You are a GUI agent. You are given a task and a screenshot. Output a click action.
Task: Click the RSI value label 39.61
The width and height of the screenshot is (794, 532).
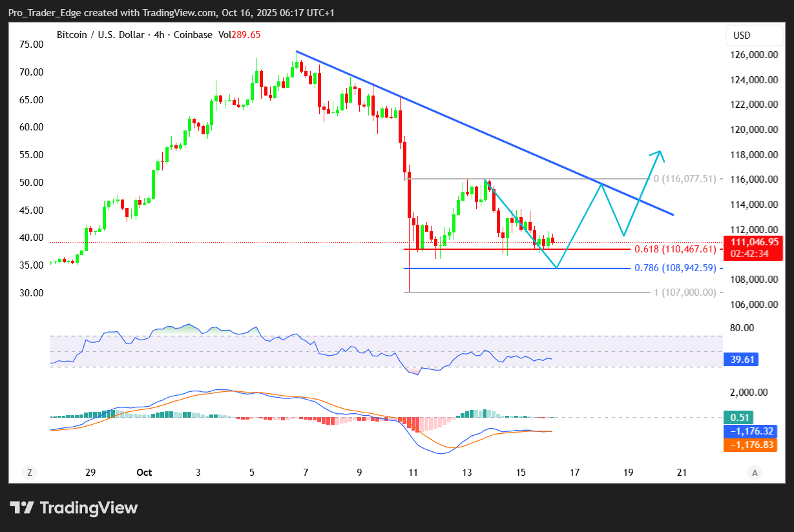click(740, 360)
